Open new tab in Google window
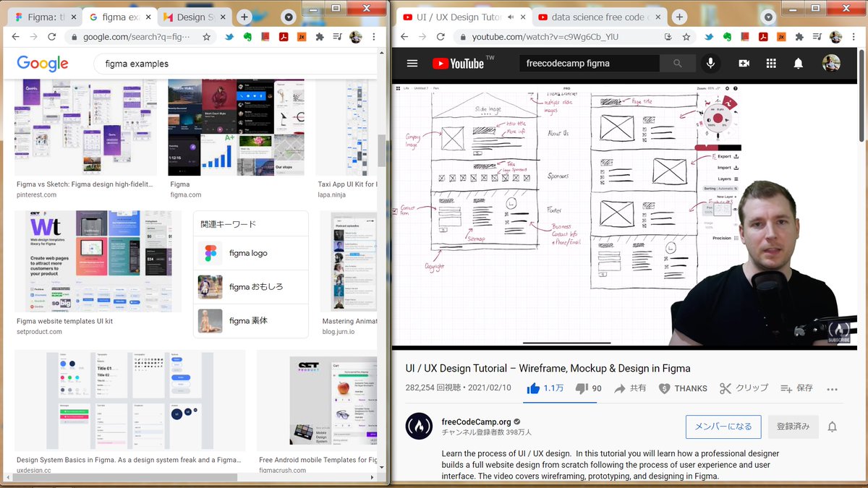 point(244,17)
